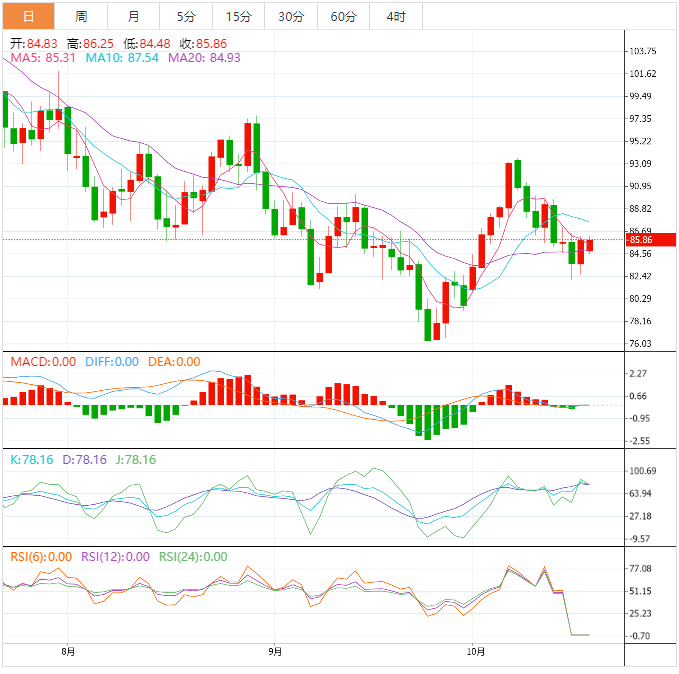Click the low price 低:84.48
This screenshot has height=674, width=679.
point(147,43)
